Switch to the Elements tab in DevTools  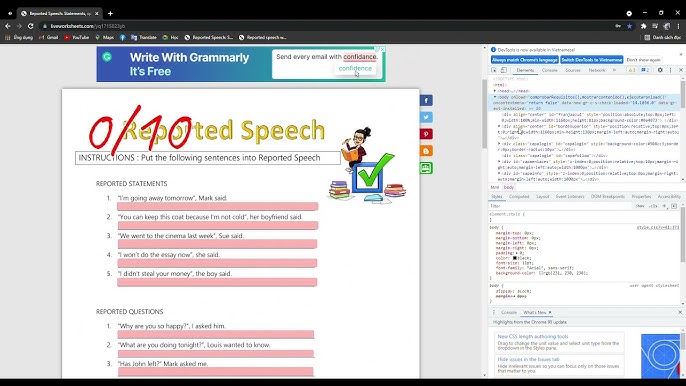(x=525, y=70)
